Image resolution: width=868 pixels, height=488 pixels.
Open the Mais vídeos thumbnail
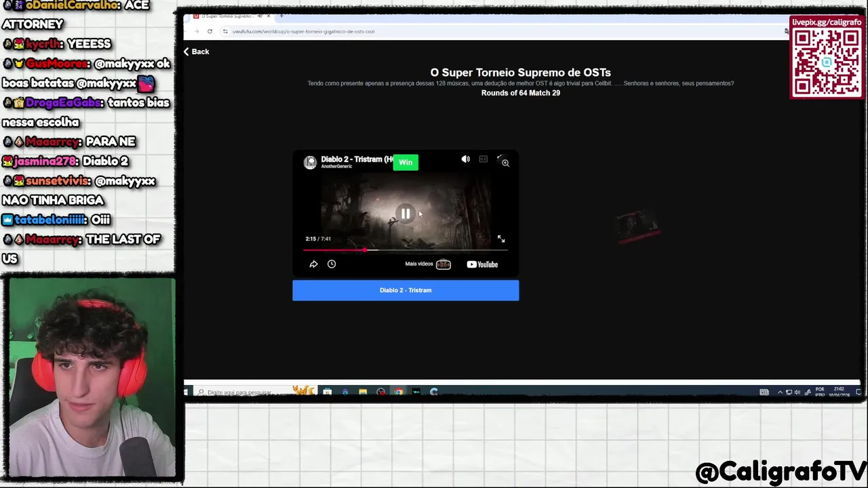[x=443, y=264]
